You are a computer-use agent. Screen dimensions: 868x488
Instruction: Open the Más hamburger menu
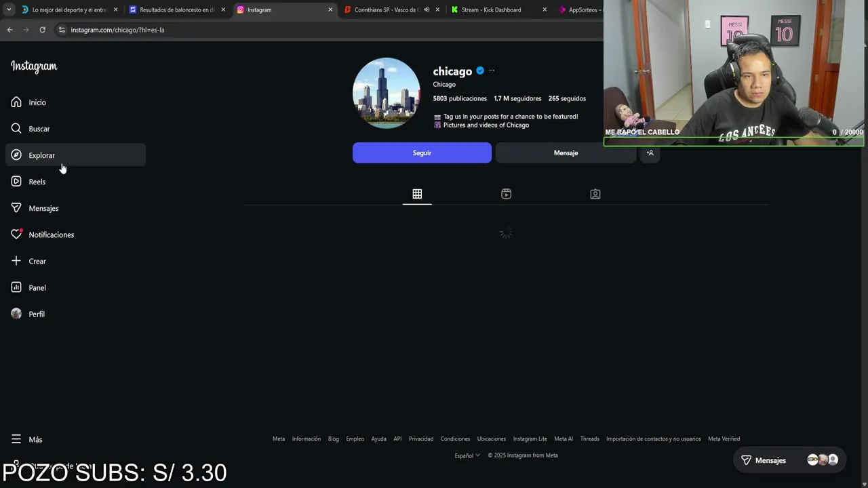[16, 439]
